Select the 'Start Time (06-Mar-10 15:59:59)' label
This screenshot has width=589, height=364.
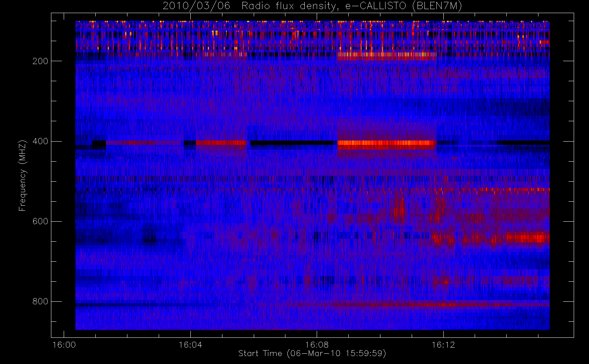point(312,353)
